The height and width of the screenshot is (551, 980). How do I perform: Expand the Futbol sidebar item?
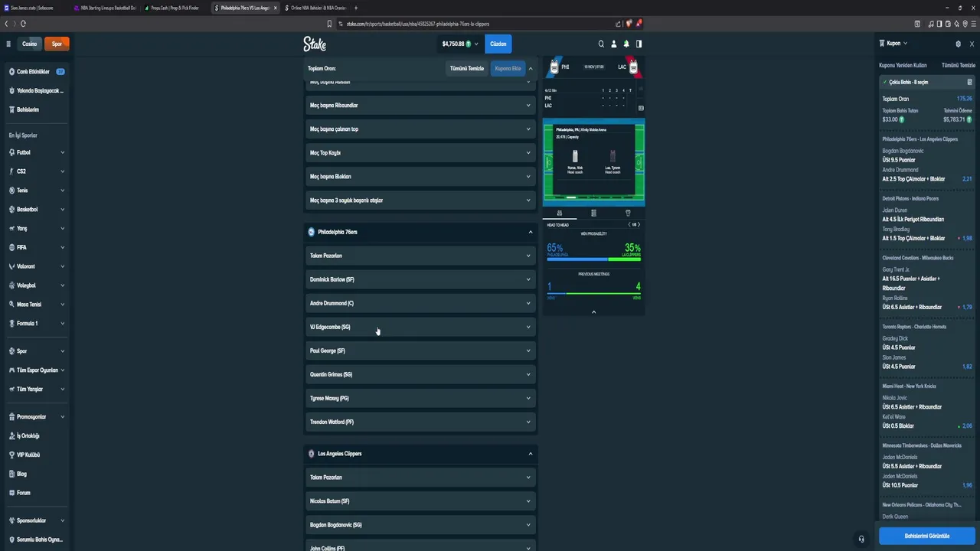[36, 152]
